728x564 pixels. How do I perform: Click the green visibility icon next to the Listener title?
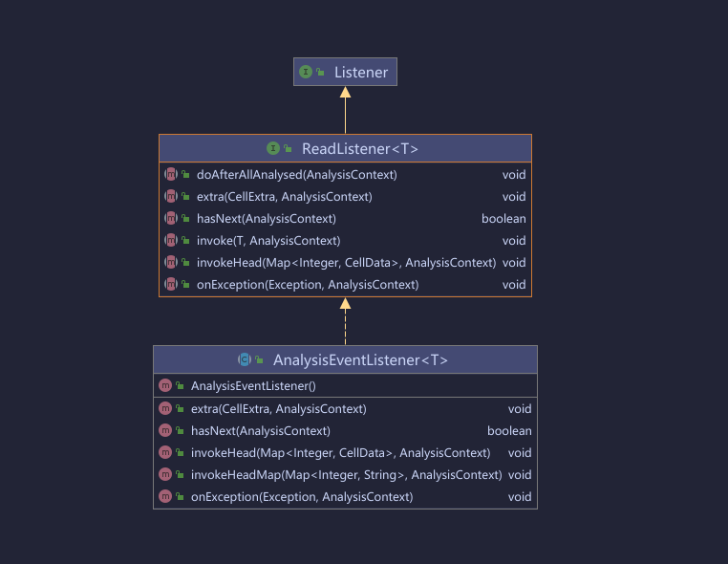[x=321, y=73]
